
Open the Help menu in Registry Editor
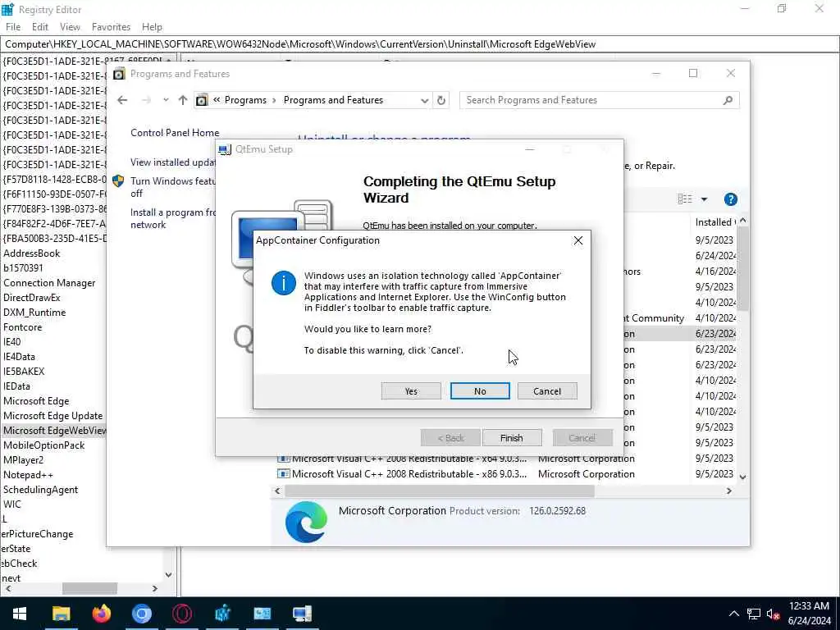tap(152, 27)
